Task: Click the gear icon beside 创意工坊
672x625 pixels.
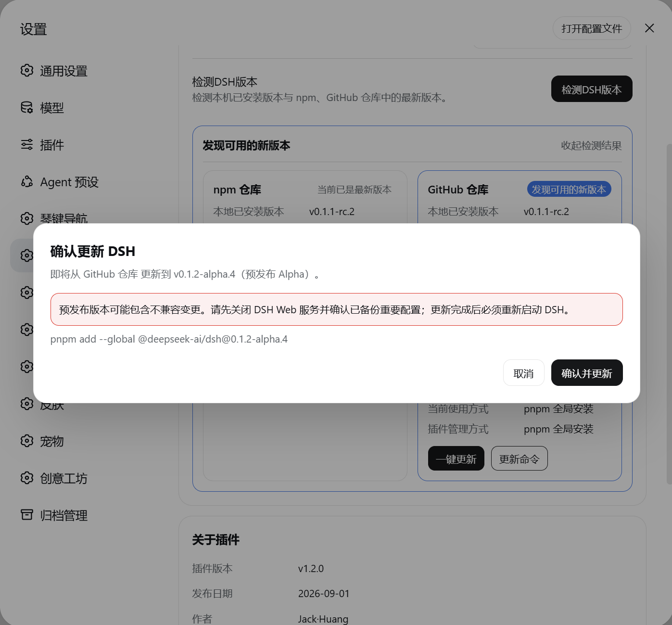Action: coord(27,478)
